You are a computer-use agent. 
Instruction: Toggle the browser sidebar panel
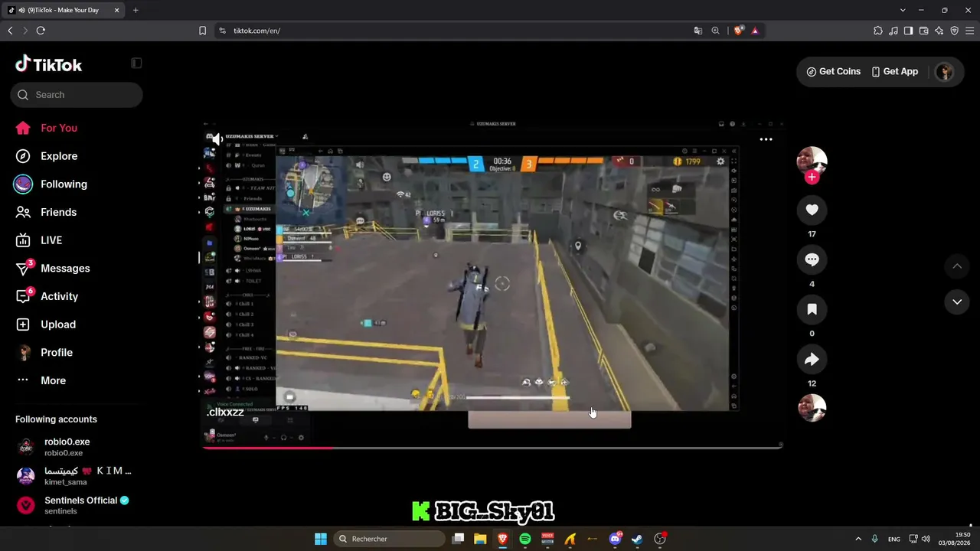click(908, 31)
